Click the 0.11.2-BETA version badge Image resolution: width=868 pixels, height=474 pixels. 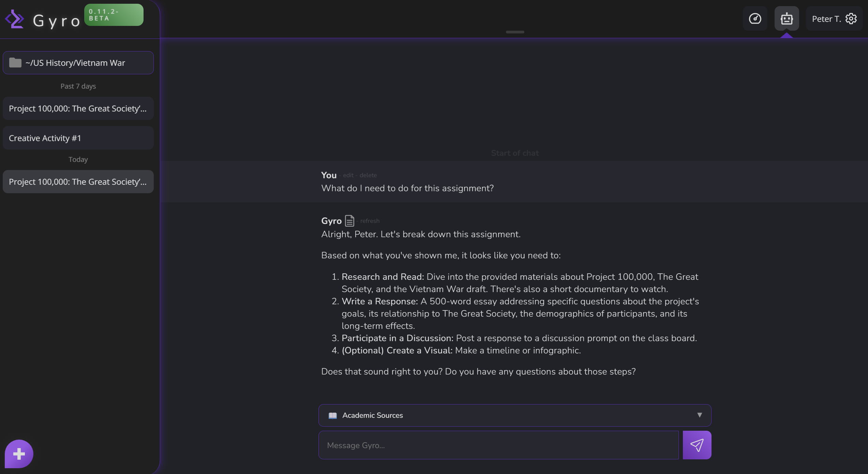click(x=114, y=15)
